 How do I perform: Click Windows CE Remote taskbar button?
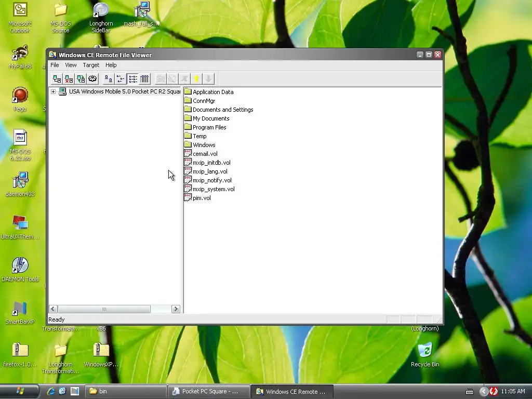point(292,391)
